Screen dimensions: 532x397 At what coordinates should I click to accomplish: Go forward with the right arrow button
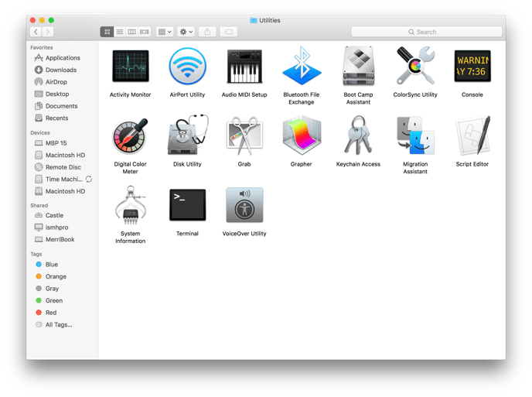pyautogui.click(x=47, y=32)
